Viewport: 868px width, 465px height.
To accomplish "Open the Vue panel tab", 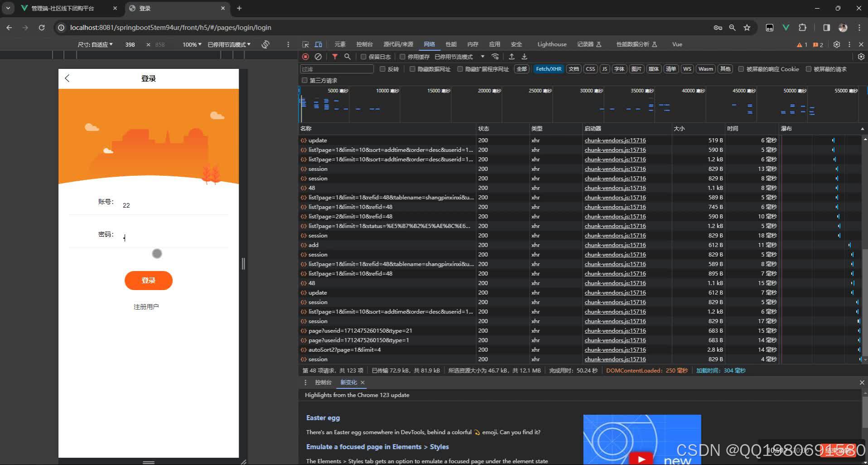I will tap(677, 44).
